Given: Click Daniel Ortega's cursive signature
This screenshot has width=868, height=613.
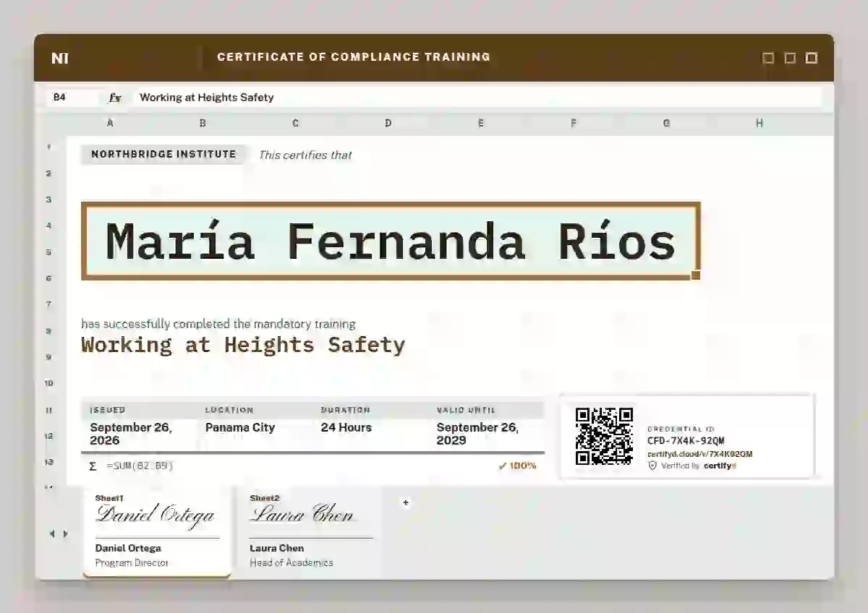Looking at the screenshot, I should [156, 515].
